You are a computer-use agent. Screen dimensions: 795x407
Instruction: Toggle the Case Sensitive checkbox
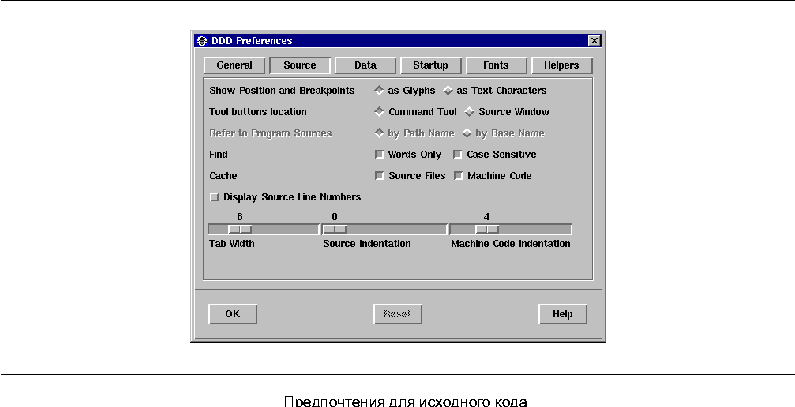click(457, 155)
